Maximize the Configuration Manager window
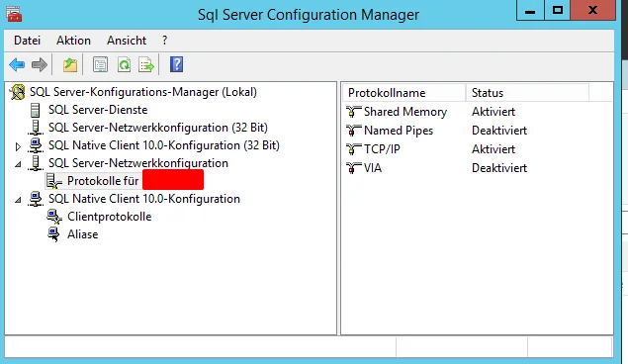The width and height of the screenshot is (628, 364). tap(558, 11)
